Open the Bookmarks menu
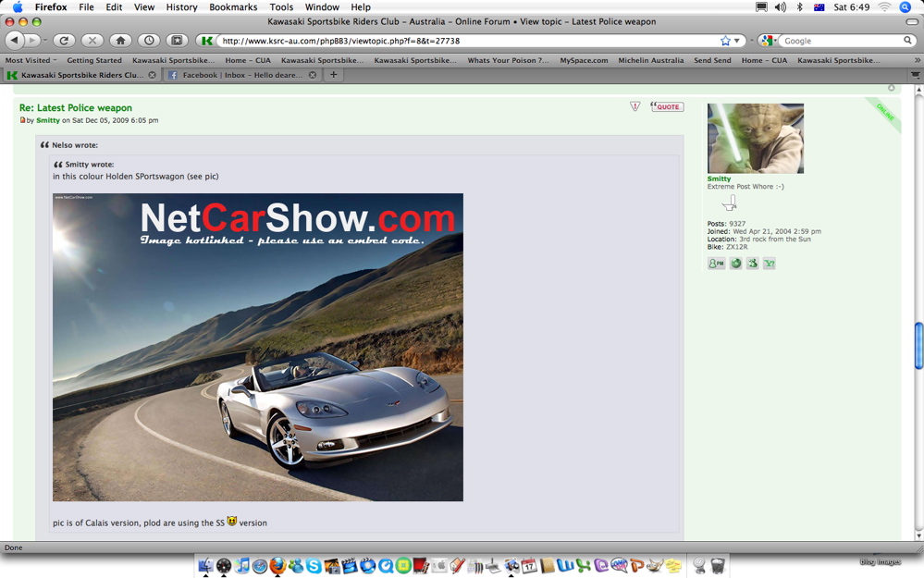Image resolution: width=924 pixels, height=578 pixels. click(x=233, y=7)
